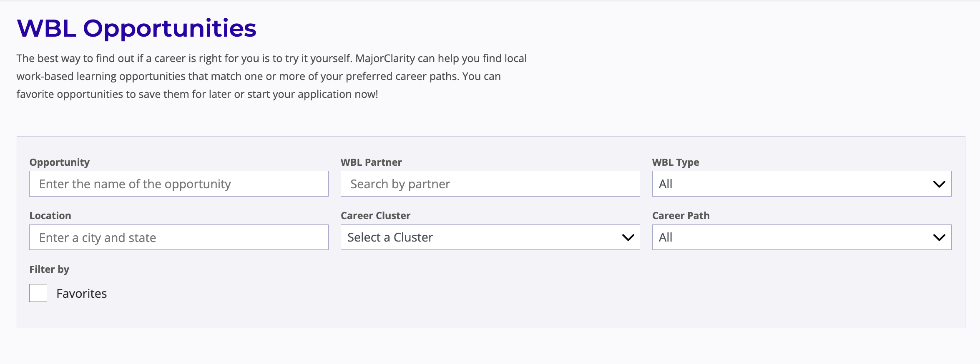Click the MajorClarity introduction paragraph
Screen dimensions: 980x364
coord(271,76)
